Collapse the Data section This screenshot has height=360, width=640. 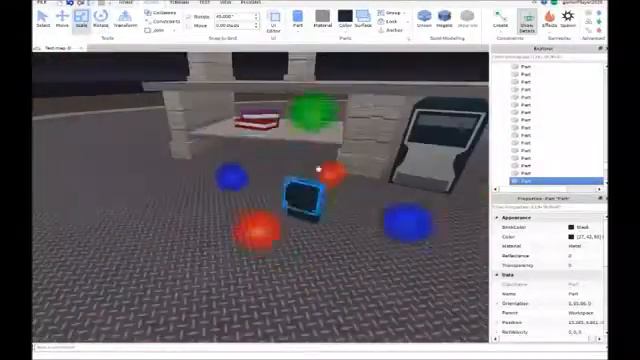(497, 275)
